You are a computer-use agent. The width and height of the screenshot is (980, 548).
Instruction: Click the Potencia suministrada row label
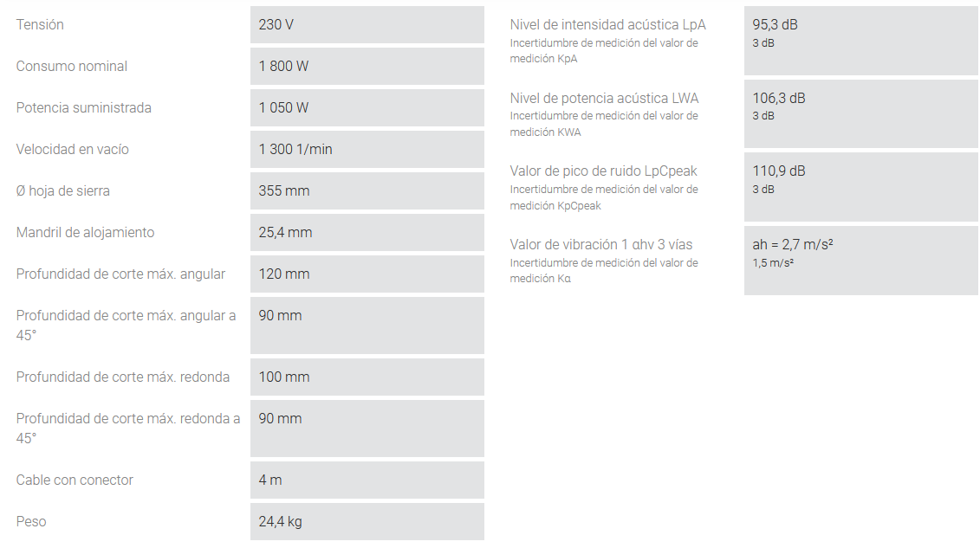[84, 108]
